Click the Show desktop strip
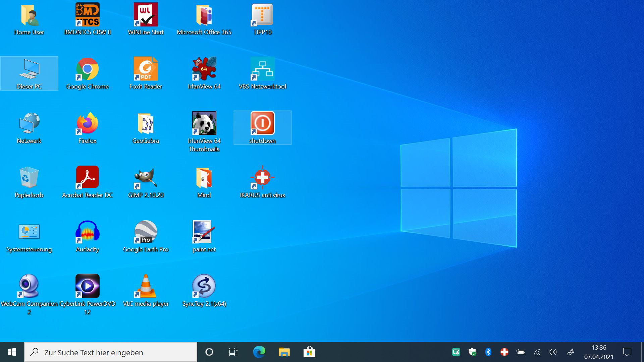644x362 pixels. [642, 352]
